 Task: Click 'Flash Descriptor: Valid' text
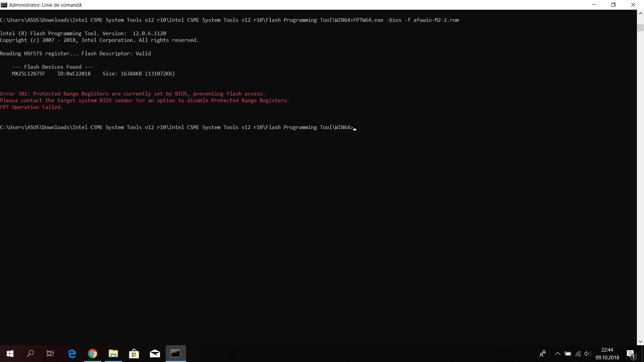pyautogui.click(x=116, y=54)
